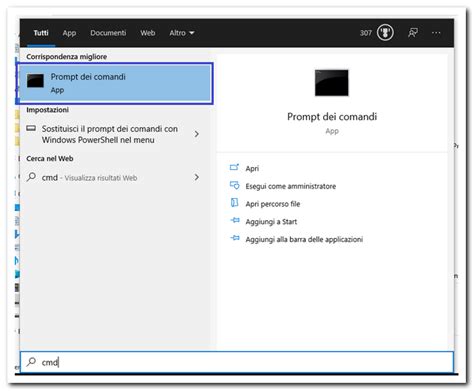Click the large Prompt dei comandi thumbnail
Screen dimensions: 474x391
pos(332,83)
